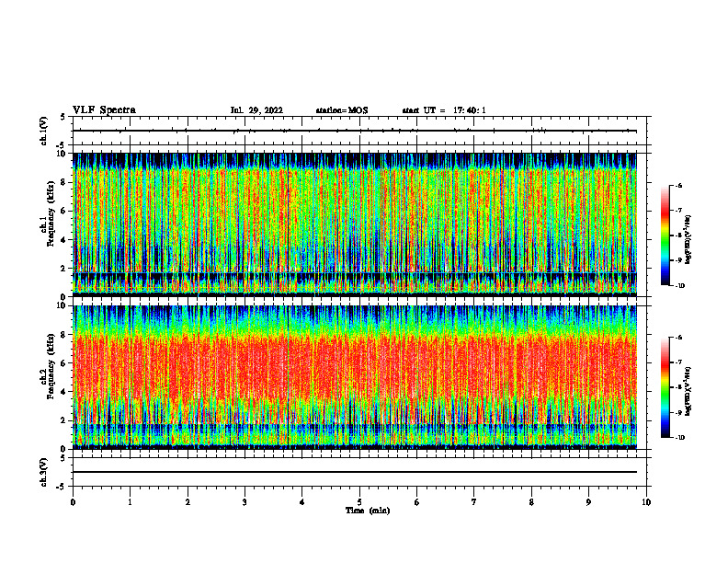Viewport: 728px width, 563px height.
Task: Click the '5' tick on the ch.1(V) axis
Action: (64, 118)
